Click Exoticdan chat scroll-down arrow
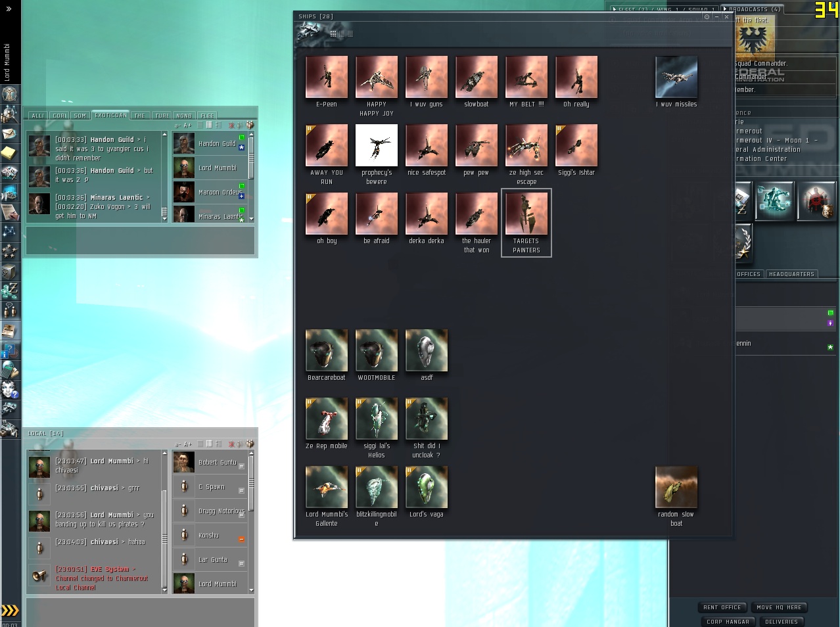Viewport: 840px width, 627px height. 164,220
